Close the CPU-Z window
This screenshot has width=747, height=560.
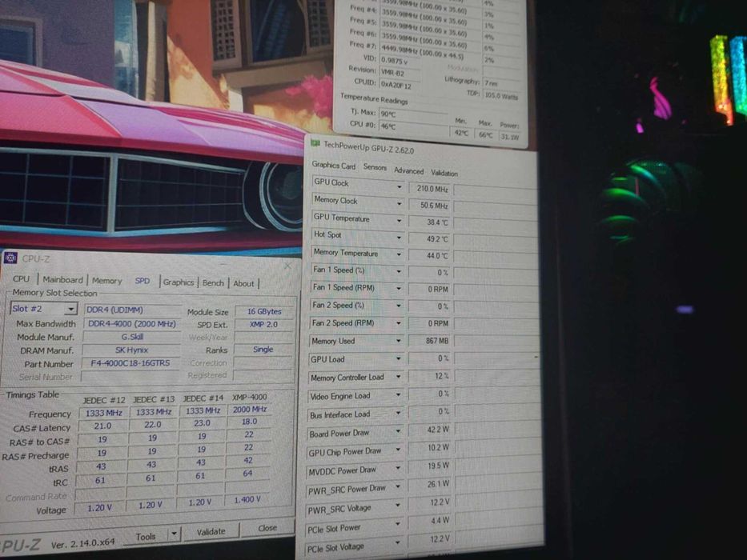point(287,266)
